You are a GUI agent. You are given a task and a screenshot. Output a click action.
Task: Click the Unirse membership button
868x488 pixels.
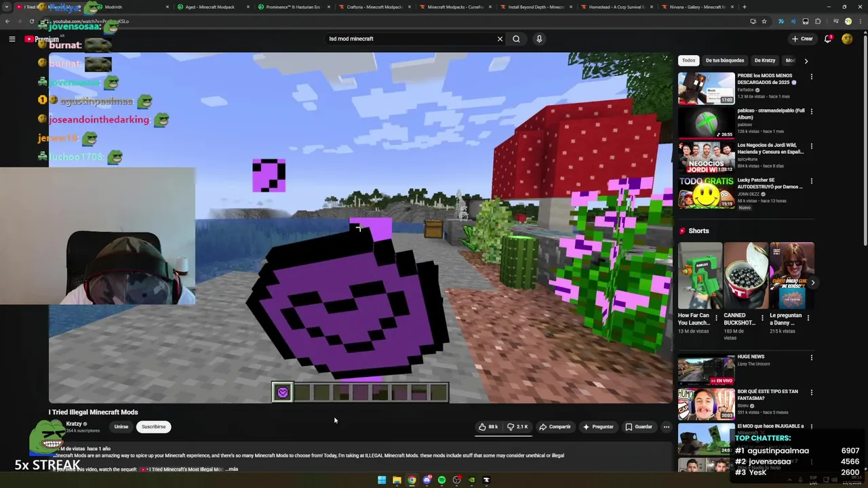(121, 427)
